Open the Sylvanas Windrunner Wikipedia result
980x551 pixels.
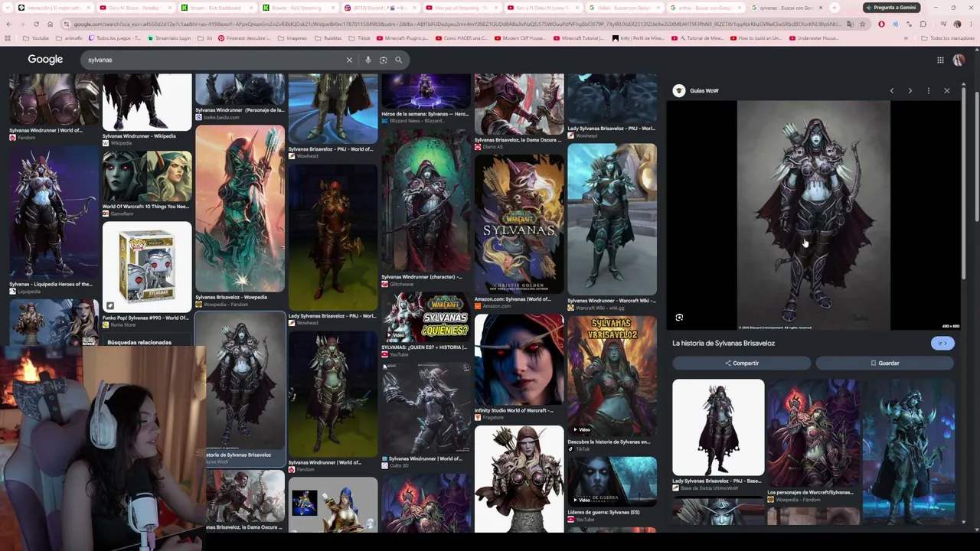(x=147, y=103)
